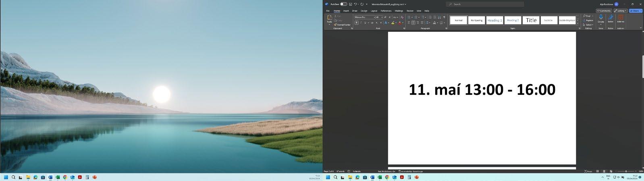The width and height of the screenshot is (644, 181).
Task: Click the Bullets list icon
Action: point(409,17)
